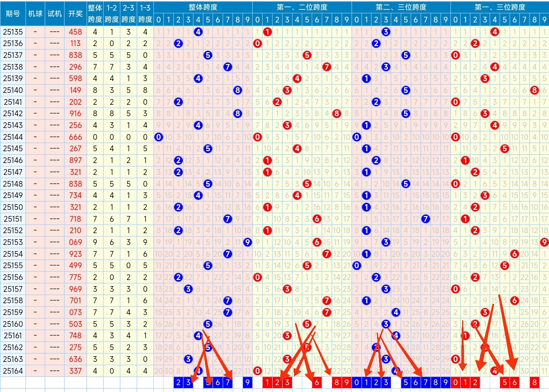The image size is (549, 392).
Task: Select issue number 25135
Action: click(x=13, y=32)
